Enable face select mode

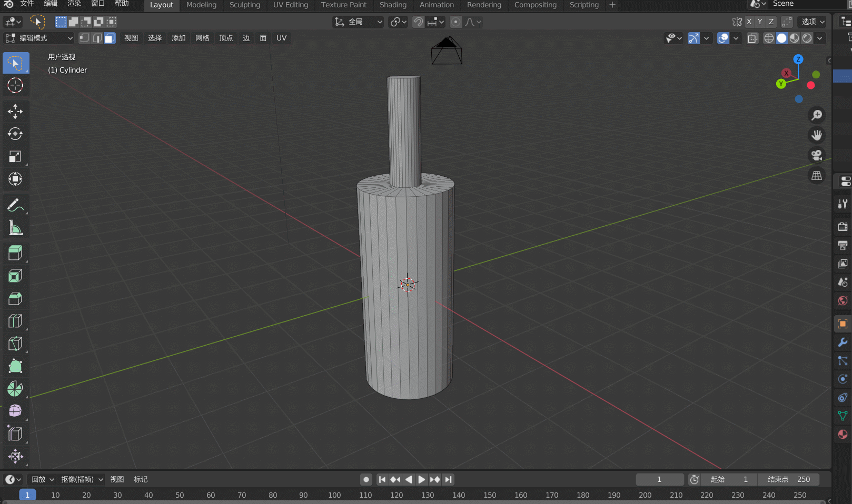(x=110, y=38)
